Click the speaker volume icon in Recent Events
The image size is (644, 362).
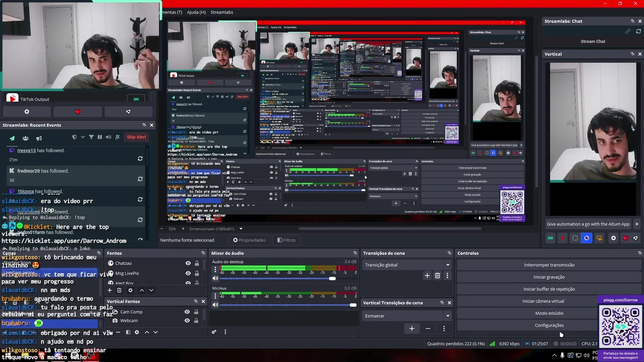tap(108, 137)
